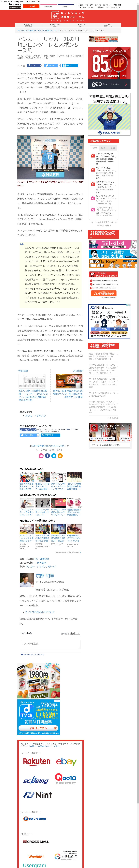Open ライトプロ株式会社について link
Viewport: 139px width, 868px height.
point(40,612)
